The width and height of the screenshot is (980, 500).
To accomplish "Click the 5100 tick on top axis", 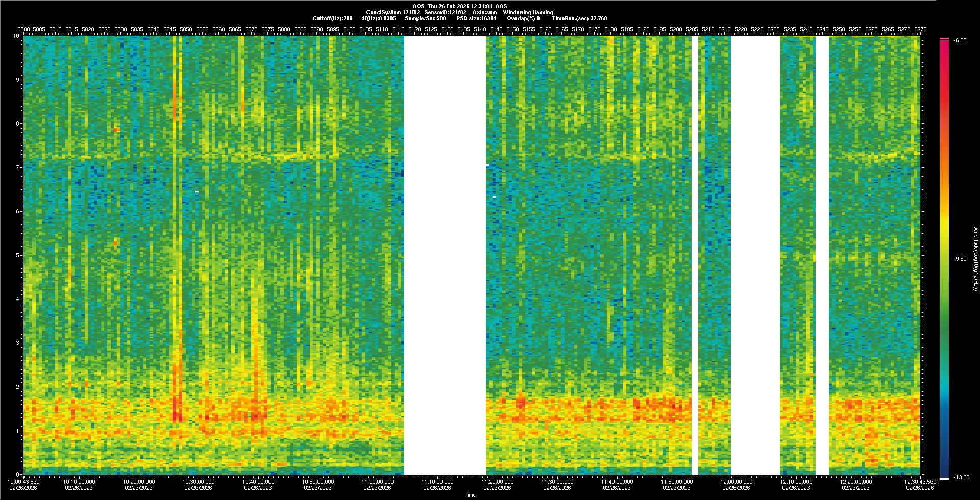I will pos(349,29).
